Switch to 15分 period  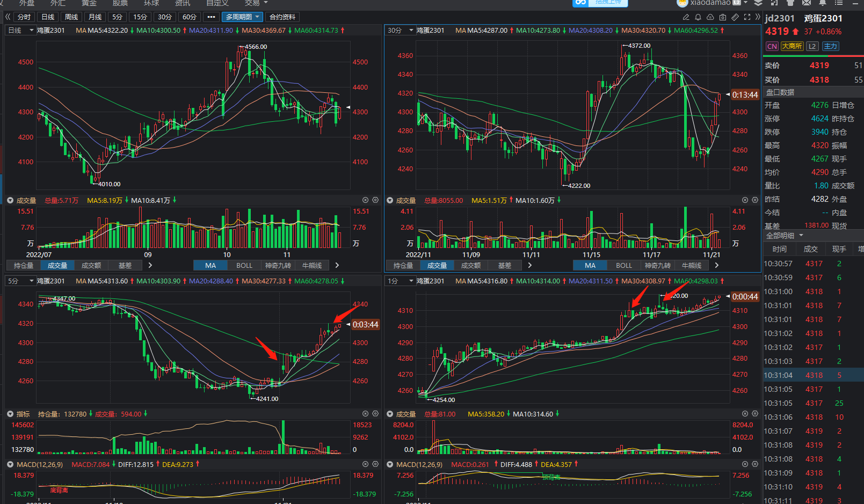[140, 17]
